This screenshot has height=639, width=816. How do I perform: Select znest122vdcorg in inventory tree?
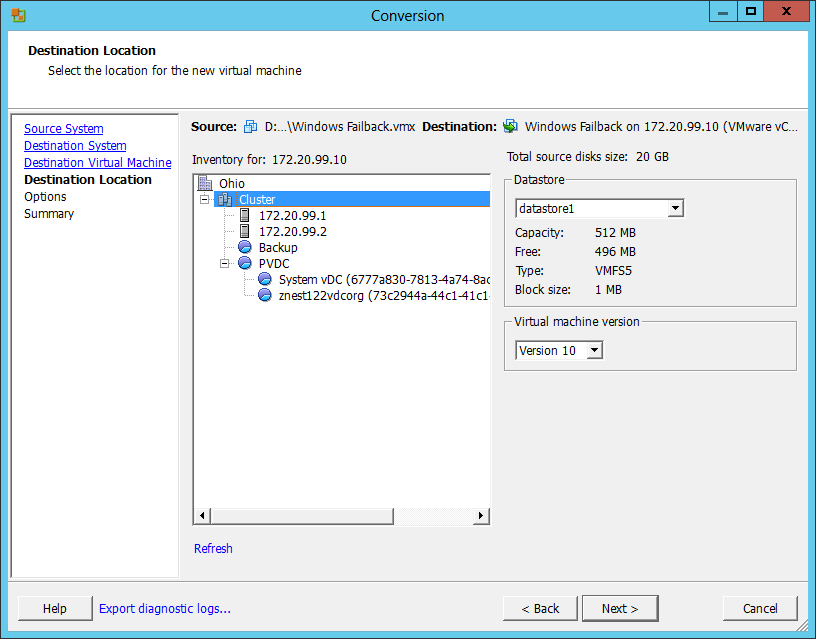[384, 296]
